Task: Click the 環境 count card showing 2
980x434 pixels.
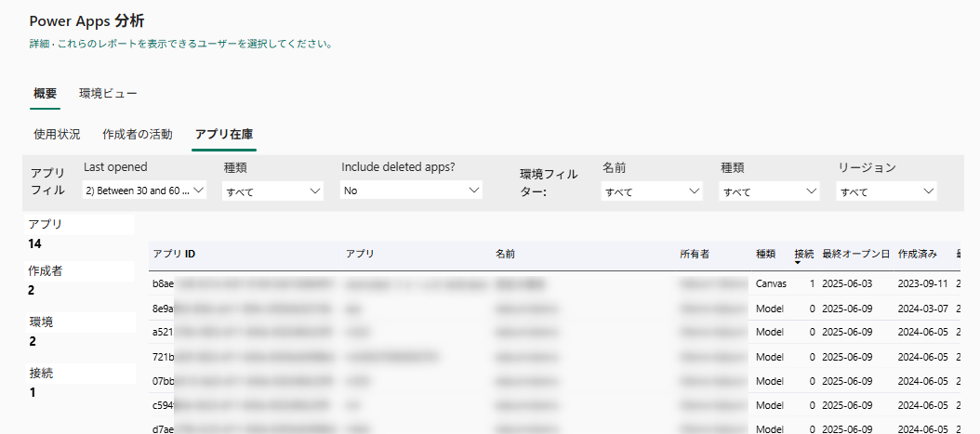Action: pos(79,332)
